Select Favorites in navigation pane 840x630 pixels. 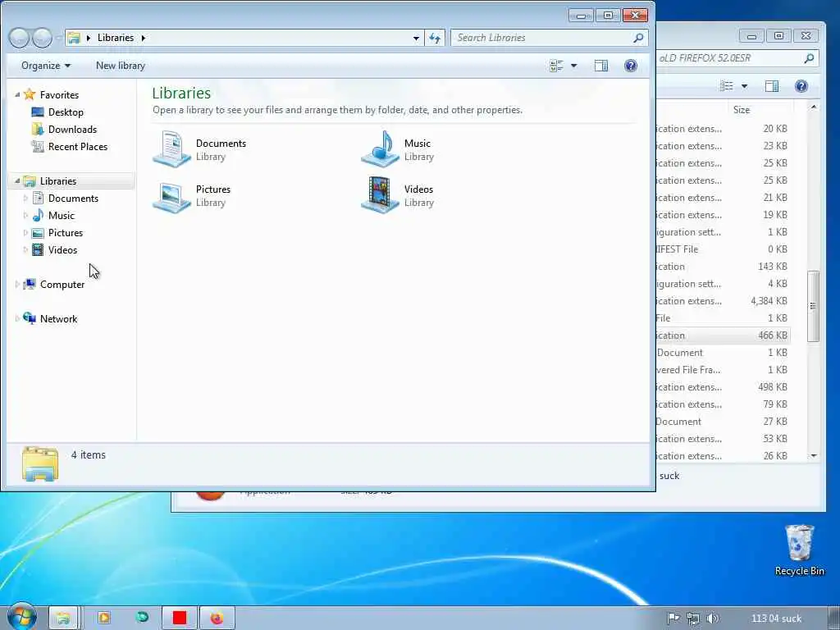(51, 95)
